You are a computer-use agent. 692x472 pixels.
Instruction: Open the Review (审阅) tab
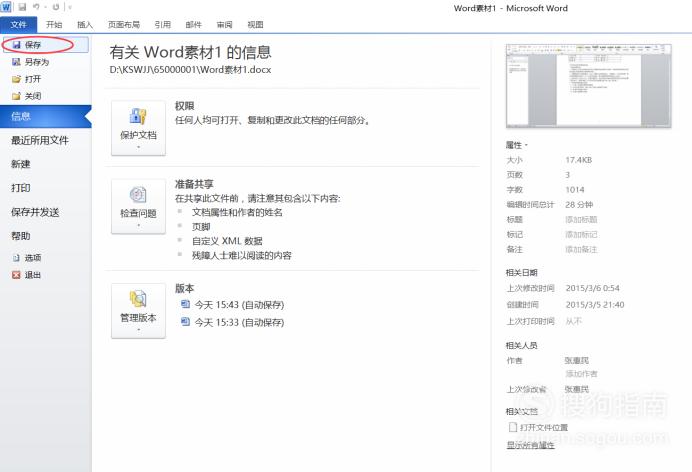pos(224,25)
